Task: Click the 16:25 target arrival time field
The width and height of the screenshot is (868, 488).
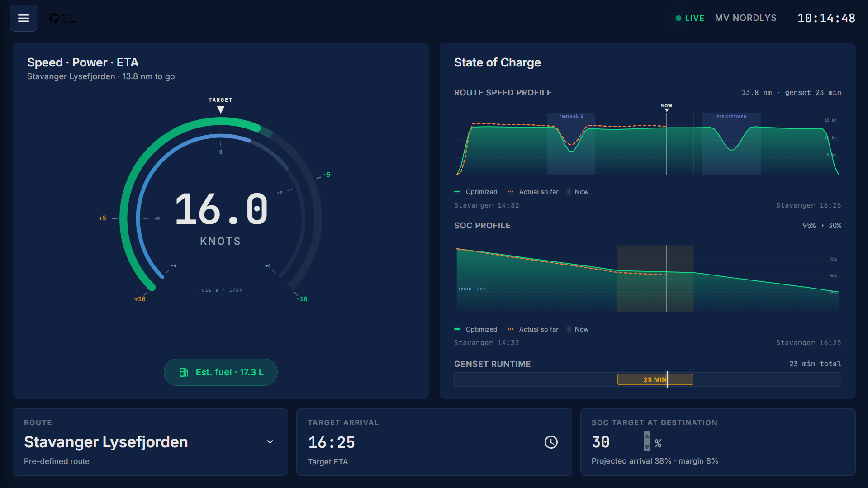Action: (332, 442)
